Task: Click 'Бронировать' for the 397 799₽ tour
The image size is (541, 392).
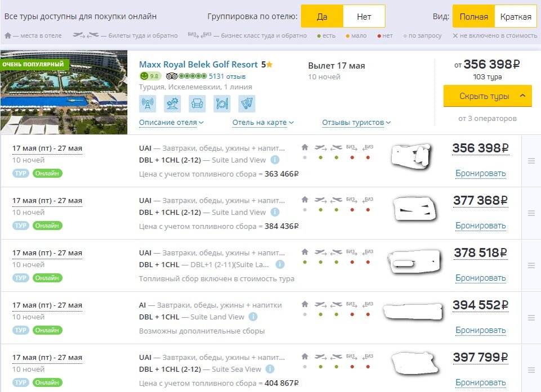Action: (x=480, y=382)
